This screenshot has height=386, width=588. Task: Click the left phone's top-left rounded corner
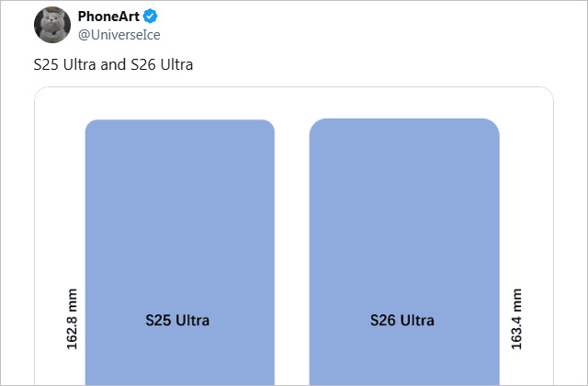coord(91,126)
